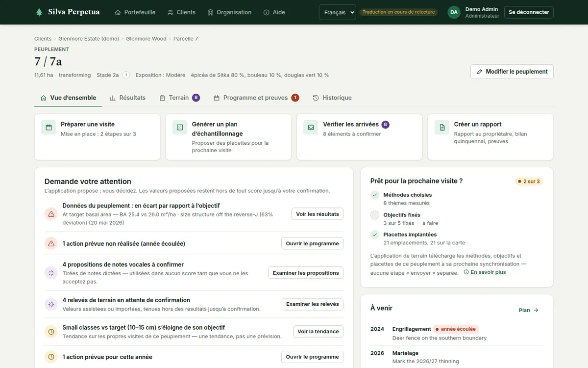588x368 pixels.
Task: Click the info icon beside Stade 2a
Action: (126, 75)
